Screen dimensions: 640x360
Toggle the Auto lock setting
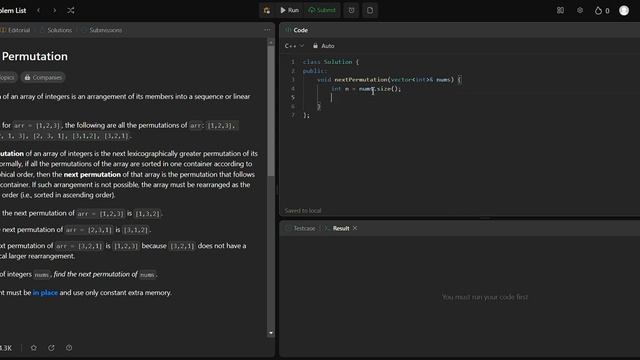point(324,46)
